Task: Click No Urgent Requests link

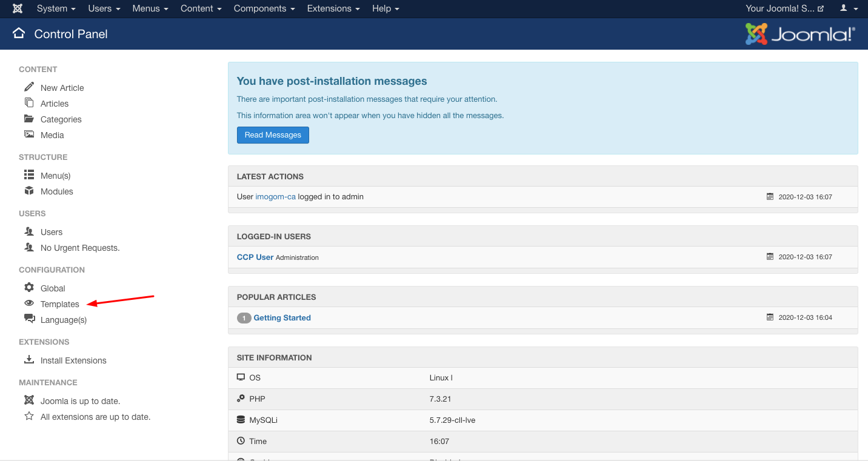Action: point(80,248)
